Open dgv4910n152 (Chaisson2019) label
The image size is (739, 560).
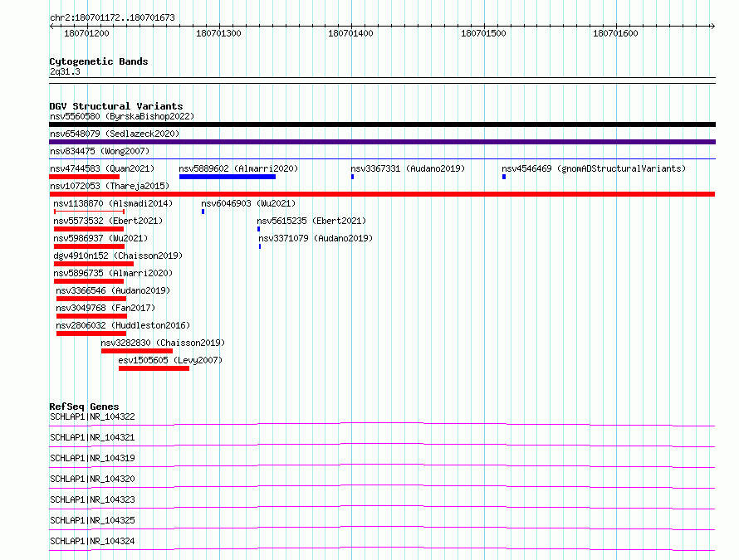coord(118,256)
